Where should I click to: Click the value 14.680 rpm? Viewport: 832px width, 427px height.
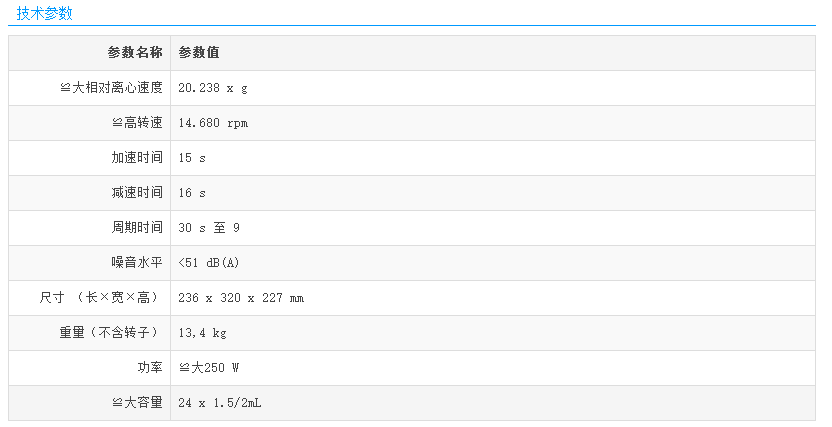(x=212, y=123)
